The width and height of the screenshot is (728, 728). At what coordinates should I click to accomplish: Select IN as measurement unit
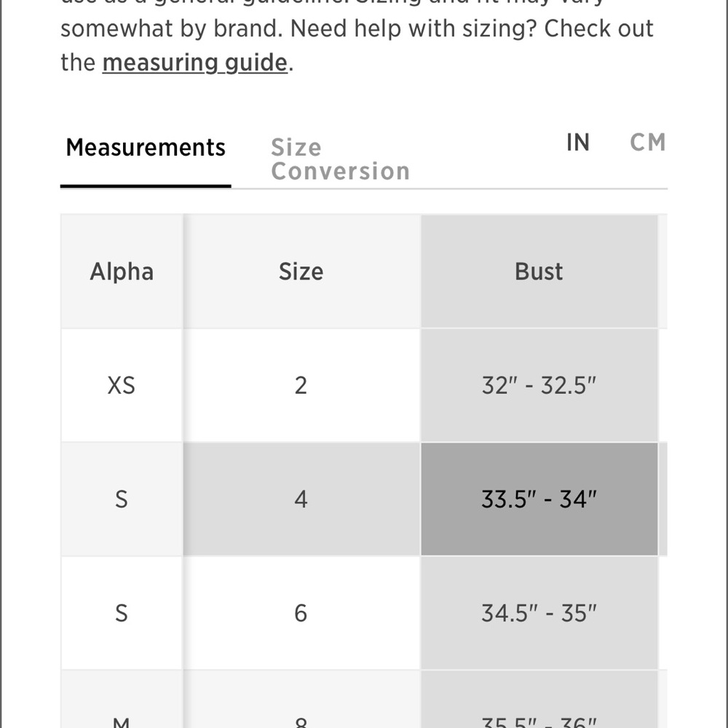tap(577, 142)
